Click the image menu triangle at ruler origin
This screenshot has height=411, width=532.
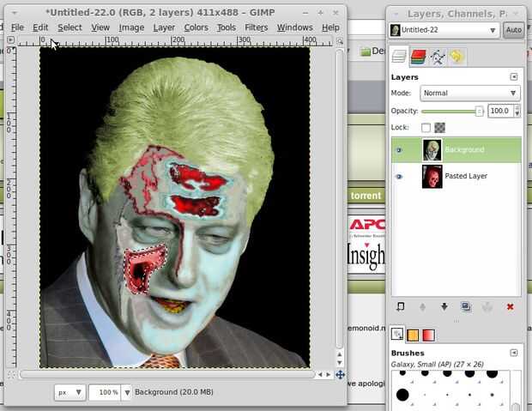[x=10, y=40]
